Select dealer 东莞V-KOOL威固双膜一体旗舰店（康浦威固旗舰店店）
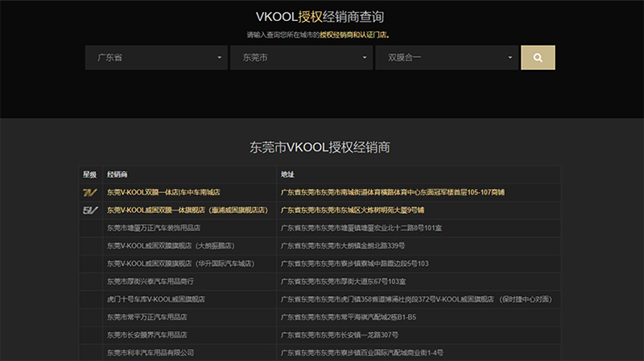644x361 pixels. coord(188,210)
